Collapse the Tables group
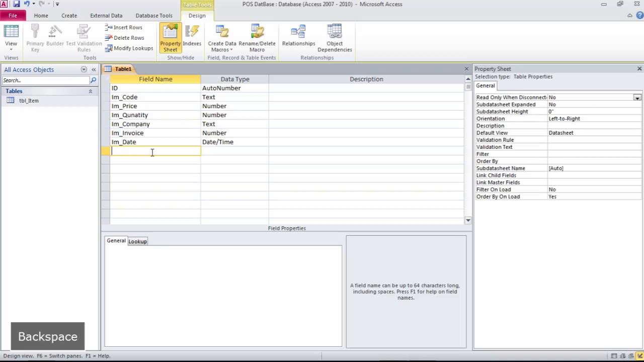644x362 pixels. pyautogui.click(x=91, y=91)
